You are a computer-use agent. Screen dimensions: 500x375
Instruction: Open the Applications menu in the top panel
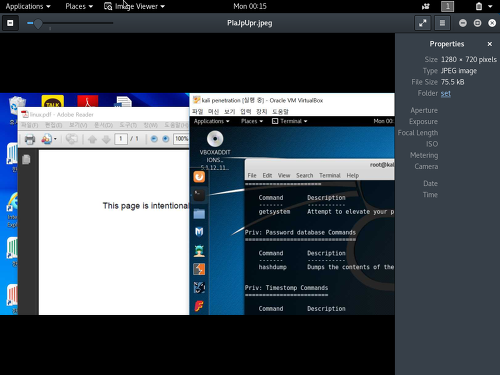coord(28,6)
